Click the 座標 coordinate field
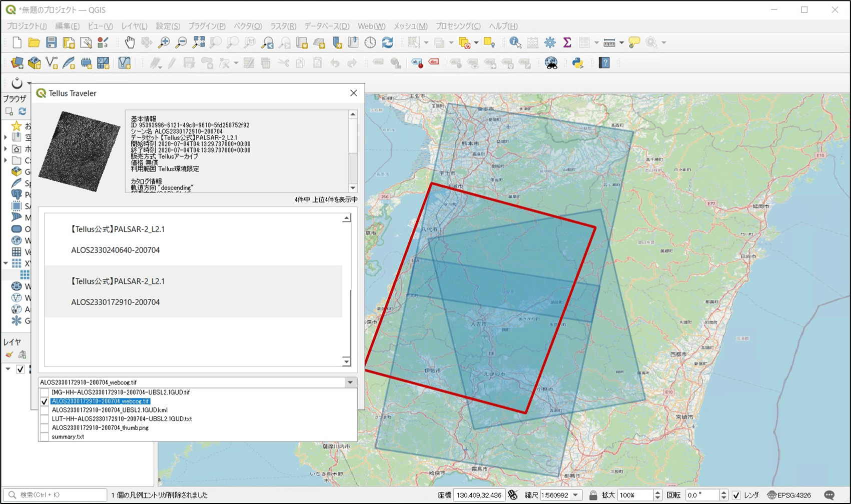The width and height of the screenshot is (851, 504). [x=479, y=495]
